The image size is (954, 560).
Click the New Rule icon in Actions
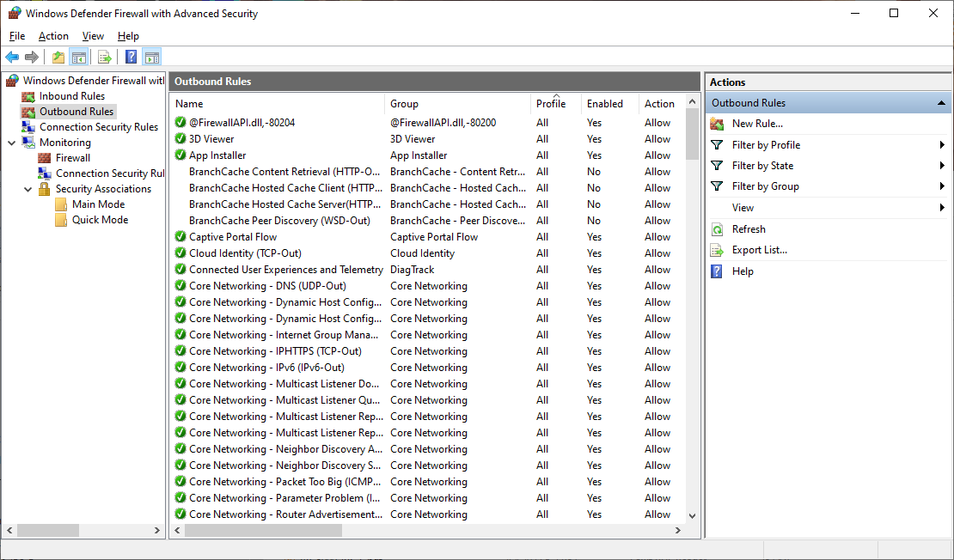pyautogui.click(x=718, y=124)
